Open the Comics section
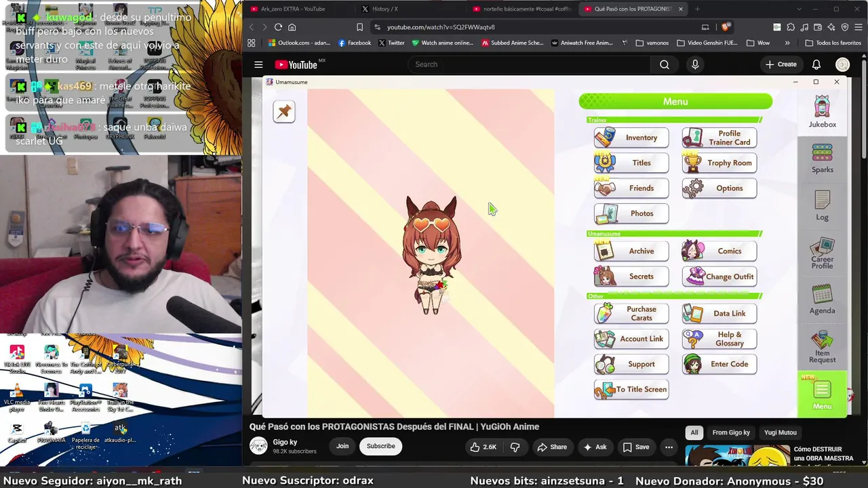This screenshot has height=488, width=868. (x=719, y=251)
